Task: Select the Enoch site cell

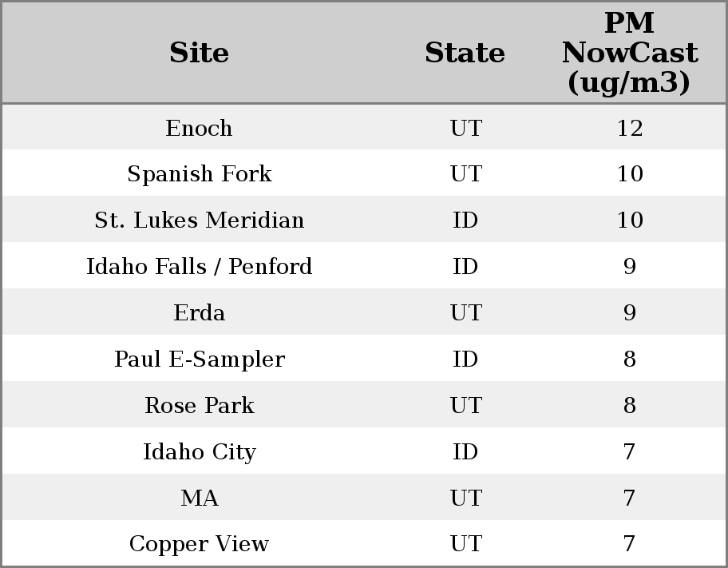Action: click(x=199, y=128)
